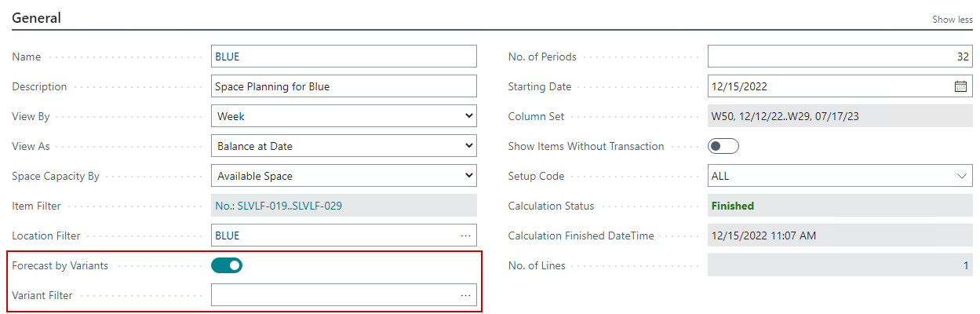
Task: Click the Location Filter input field
Action: 333,235
